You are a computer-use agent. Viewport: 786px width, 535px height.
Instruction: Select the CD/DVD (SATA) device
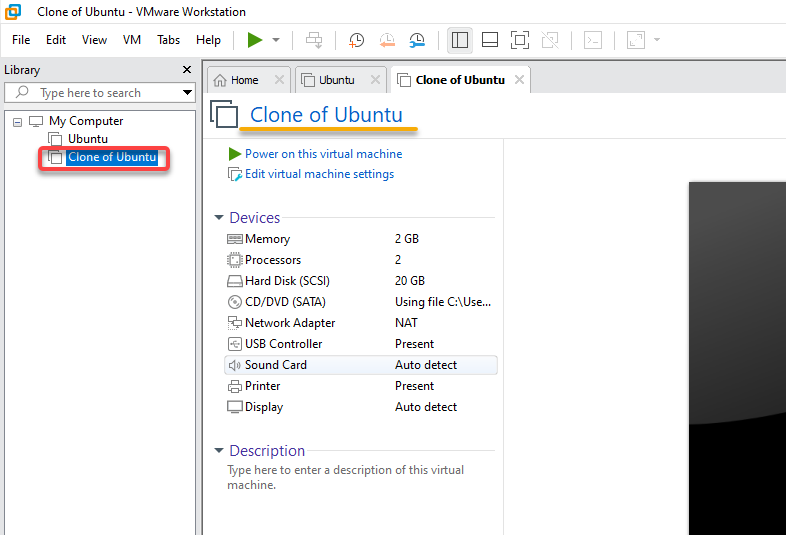(361, 302)
